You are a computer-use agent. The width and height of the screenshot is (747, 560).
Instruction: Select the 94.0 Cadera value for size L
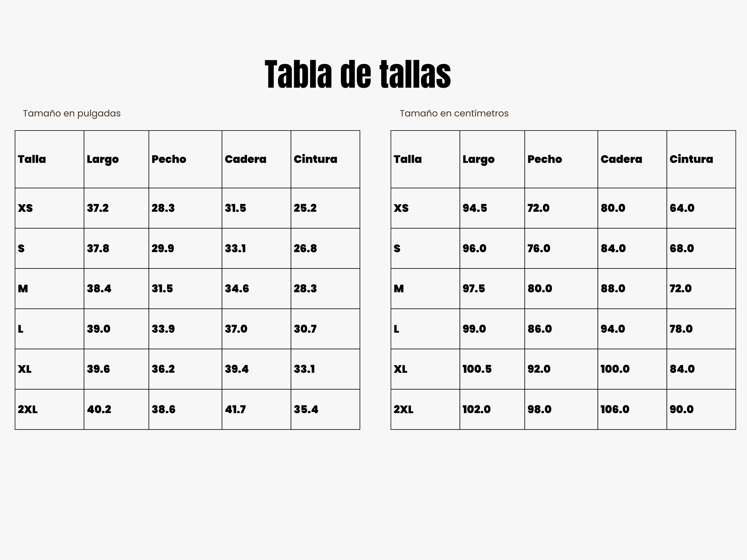coord(613,329)
